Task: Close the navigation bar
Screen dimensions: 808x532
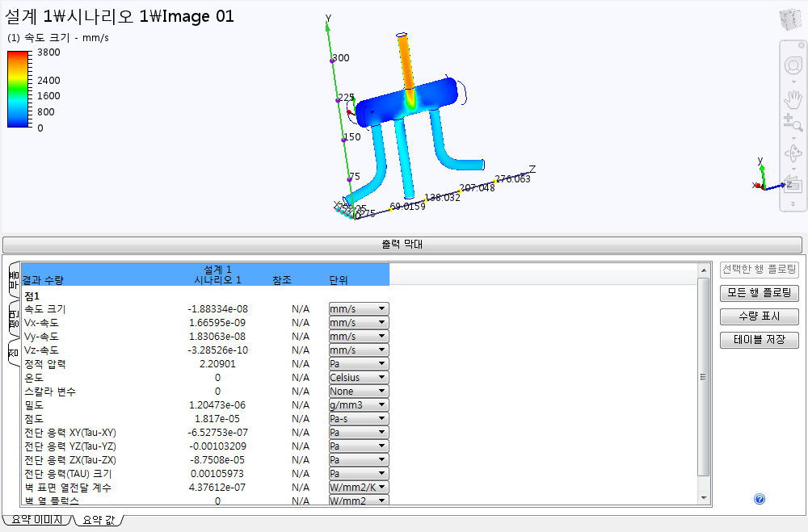Action: 802,45
